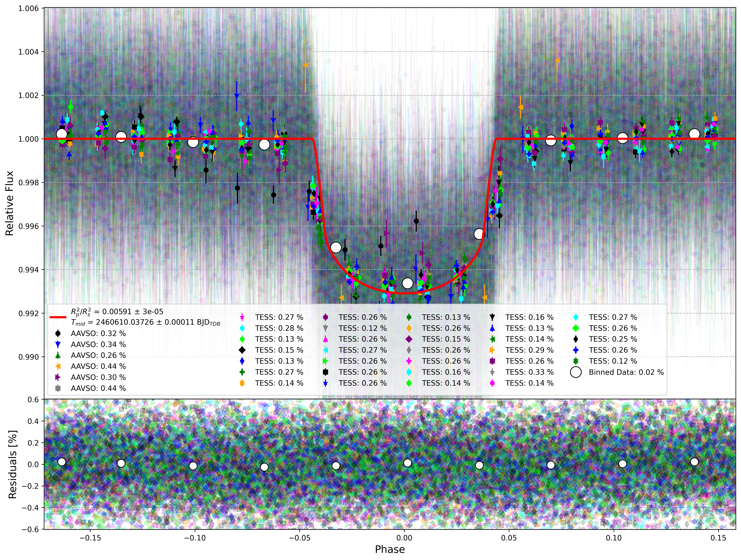Click the y-axis tick label "1.000"
Viewport: 741px width, 560px height.
pyautogui.click(x=28, y=139)
